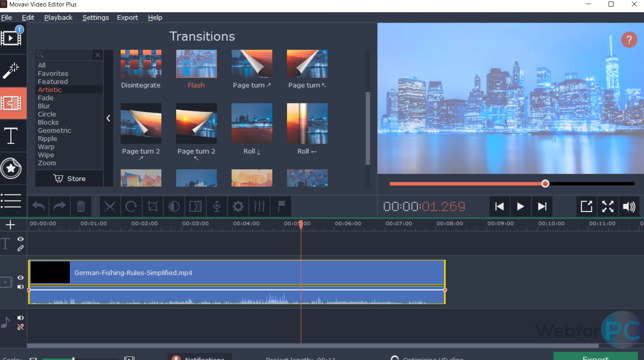This screenshot has height=360, width=644.
Task: Mute the video track audio
Action: tap(20, 287)
